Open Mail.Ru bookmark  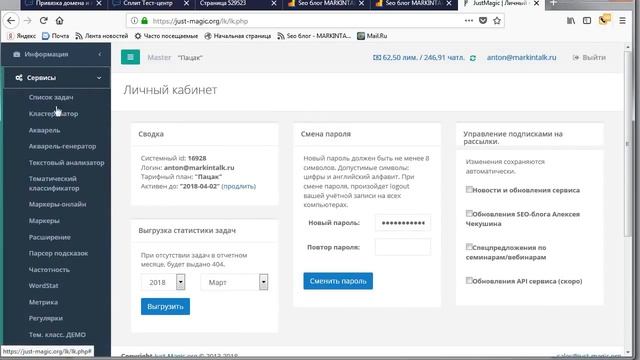tap(372, 36)
